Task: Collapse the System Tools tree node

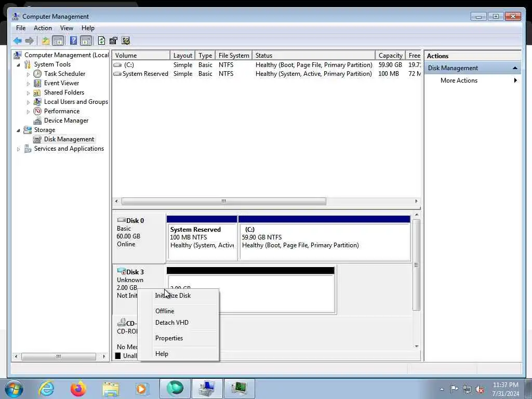Action: (18, 65)
